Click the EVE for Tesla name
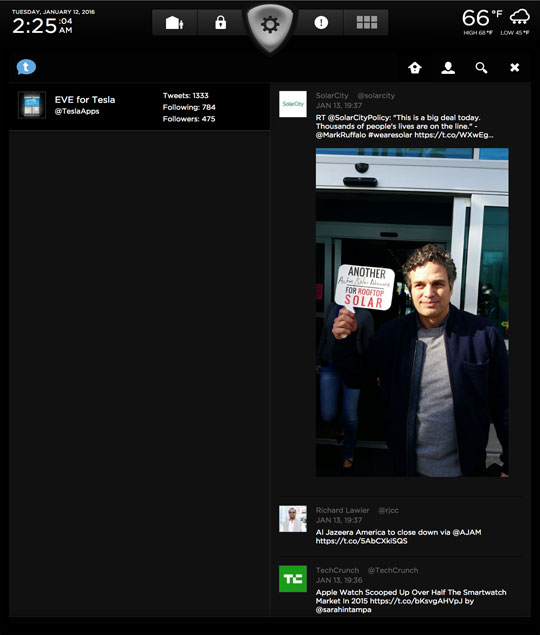 coord(85,100)
